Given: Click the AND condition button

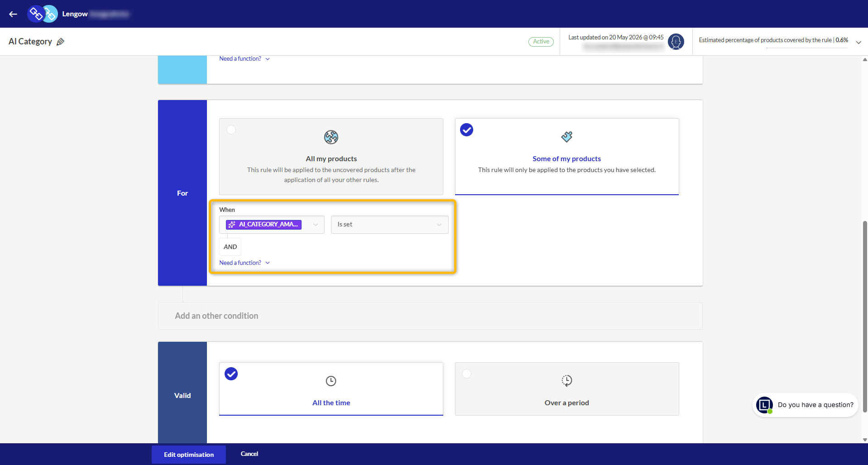Looking at the screenshot, I should pyautogui.click(x=230, y=247).
